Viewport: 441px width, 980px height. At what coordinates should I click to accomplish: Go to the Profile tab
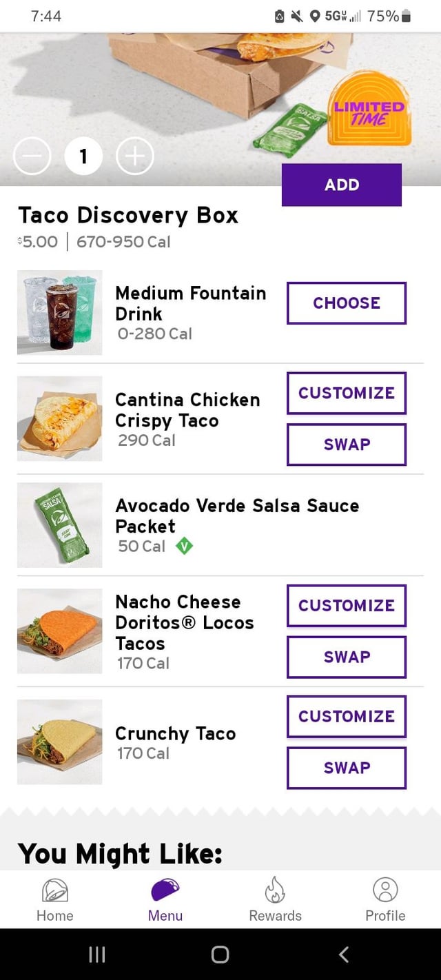385,900
